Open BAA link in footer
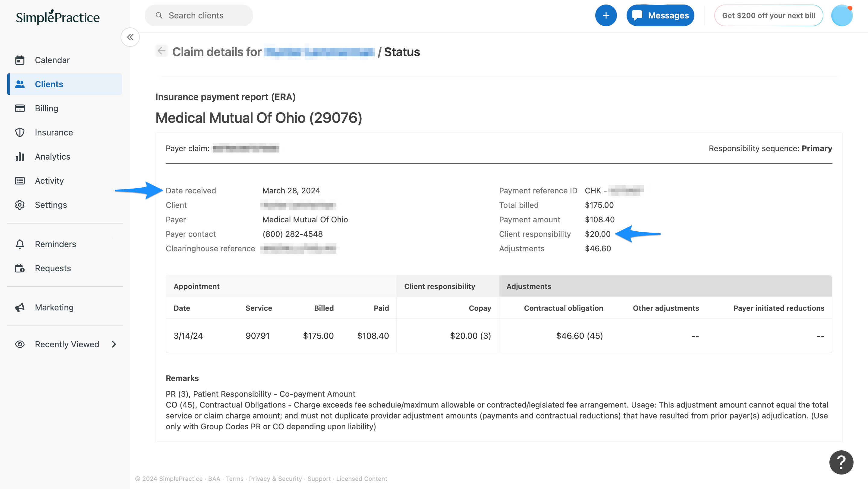This screenshot has height=489, width=868. pyautogui.click(x=214, y=478)
